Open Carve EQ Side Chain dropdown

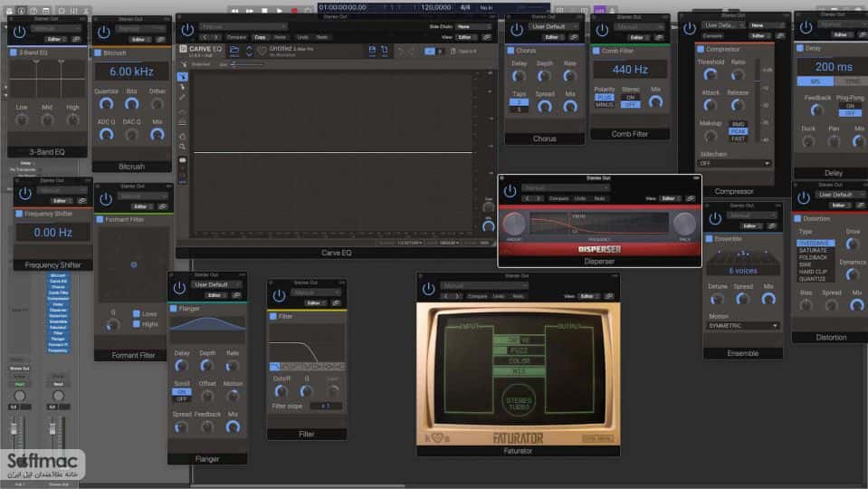tap(473, 26)
